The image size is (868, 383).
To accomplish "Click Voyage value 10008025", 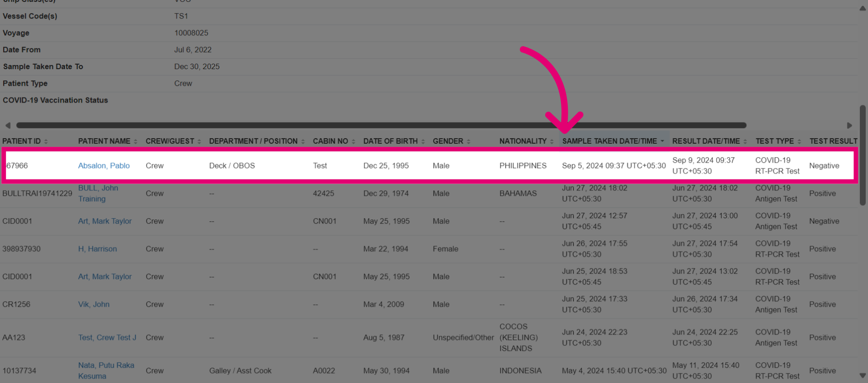I will pos(191,33).
